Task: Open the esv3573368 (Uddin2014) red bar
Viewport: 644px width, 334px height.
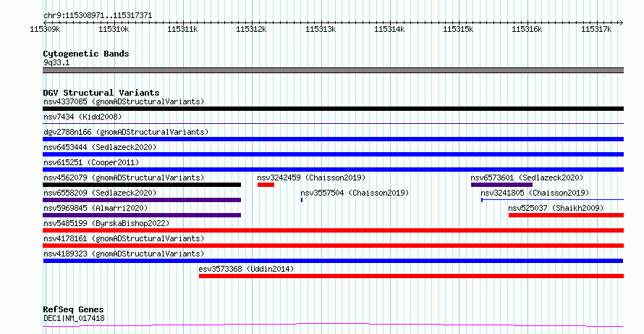Action: coord(411,276)
